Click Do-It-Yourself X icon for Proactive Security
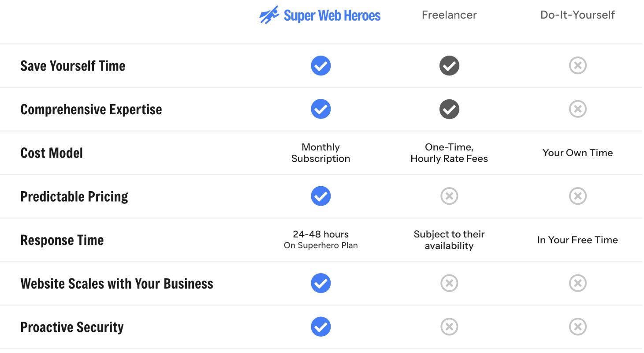Screen dimensions: 644x353 pos(577,327)
